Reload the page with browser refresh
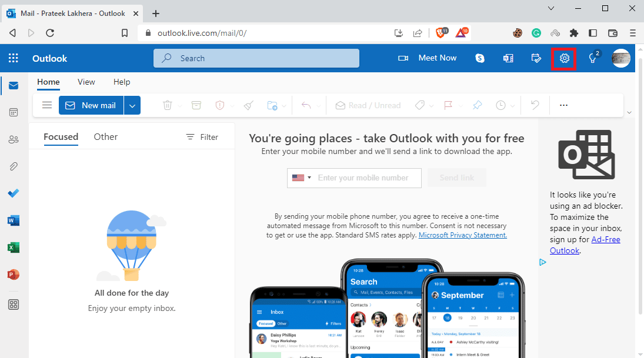 50,33
